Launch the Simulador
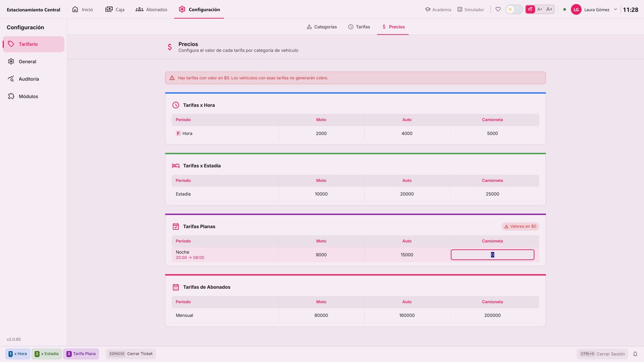644x362 pixels. point(471,9)
